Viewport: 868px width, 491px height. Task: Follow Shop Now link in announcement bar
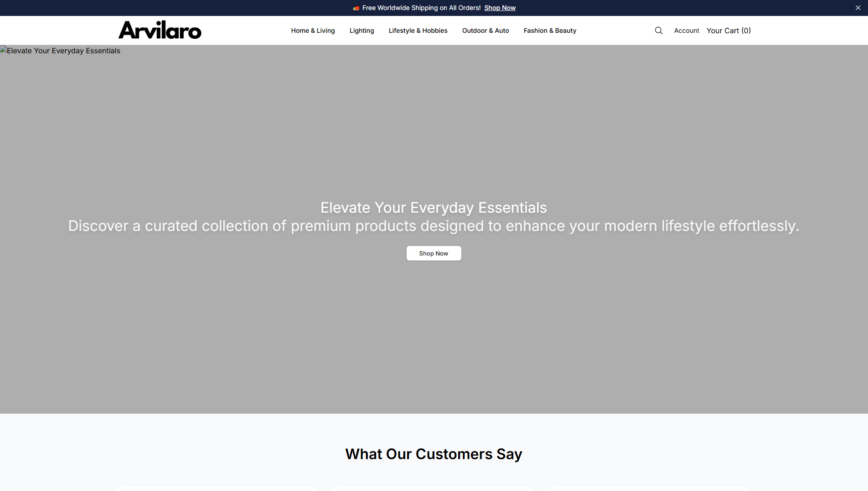500,8
